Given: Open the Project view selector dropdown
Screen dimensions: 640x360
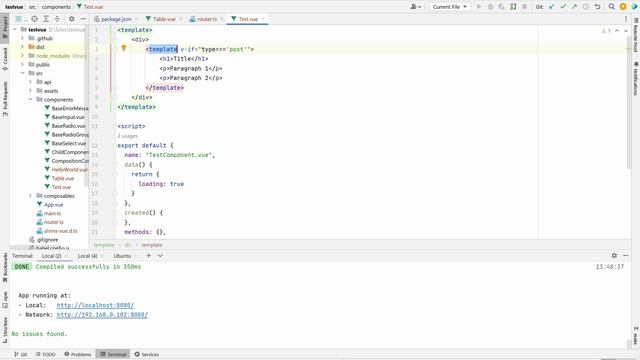Looking at the screenshot, I should click(x=20, y=19).
